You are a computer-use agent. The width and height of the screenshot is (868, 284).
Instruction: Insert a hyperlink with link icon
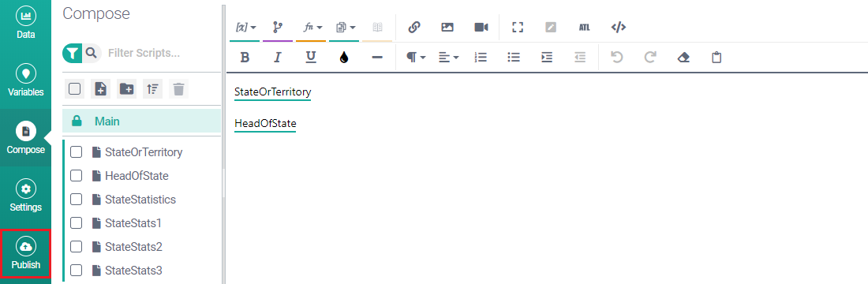[414, 27]
